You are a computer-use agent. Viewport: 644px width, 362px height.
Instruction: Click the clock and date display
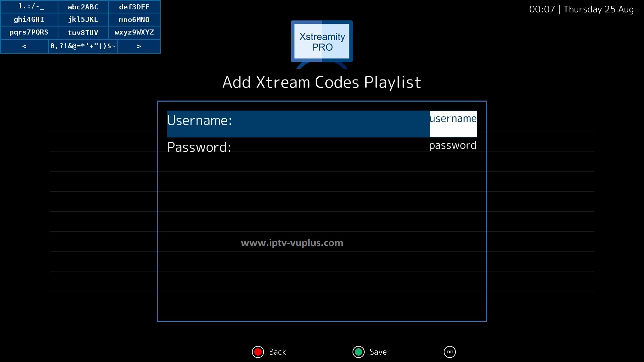tap(581, 9)
